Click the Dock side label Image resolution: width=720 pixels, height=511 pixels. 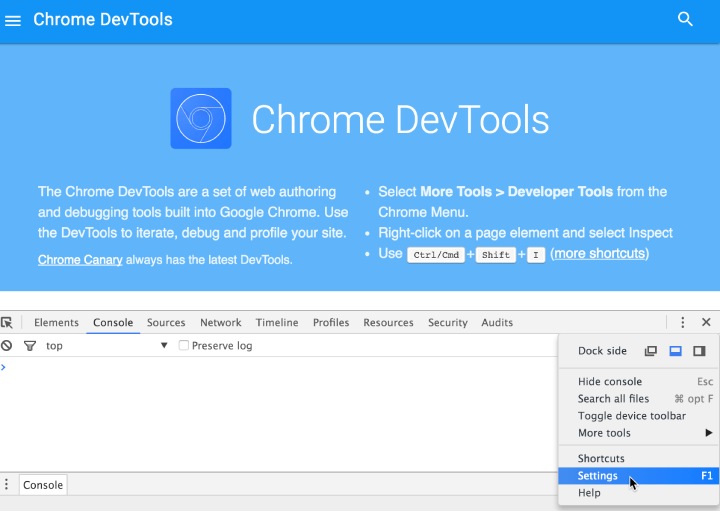pos(602,351)
